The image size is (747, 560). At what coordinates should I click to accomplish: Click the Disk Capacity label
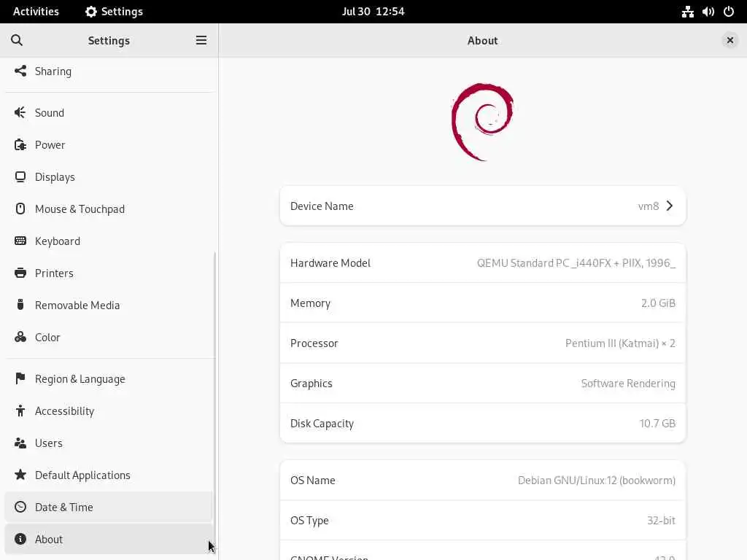pyautogui.click(x=322, y=424)
